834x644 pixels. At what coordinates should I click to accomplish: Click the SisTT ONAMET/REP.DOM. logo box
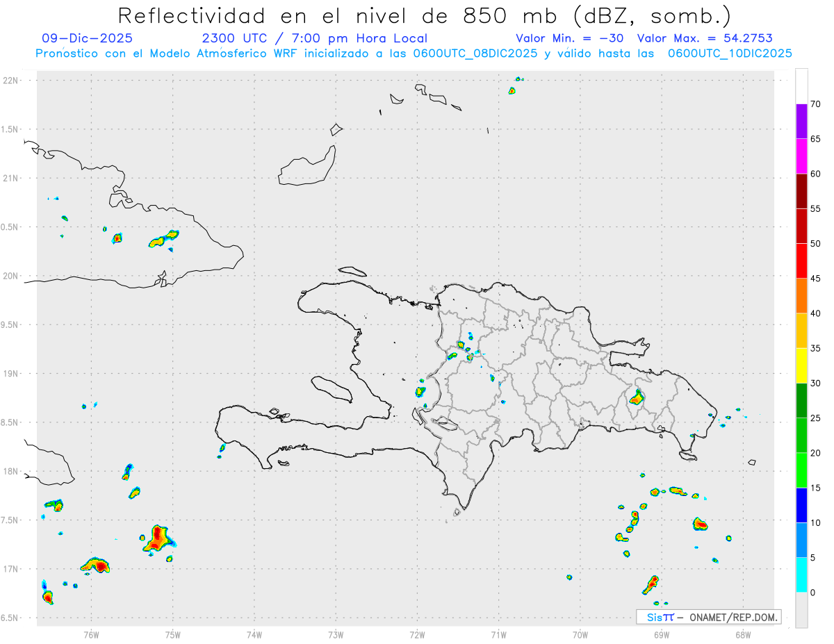[708, 617]
